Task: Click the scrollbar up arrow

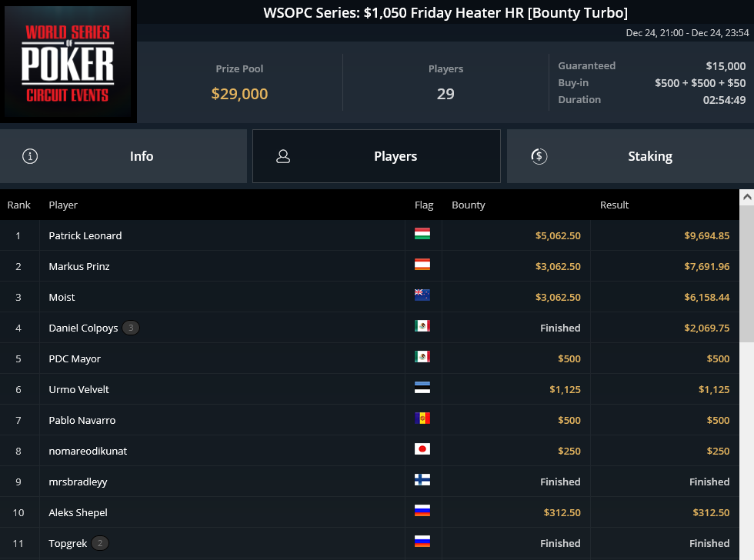Action: pos(747,197)
